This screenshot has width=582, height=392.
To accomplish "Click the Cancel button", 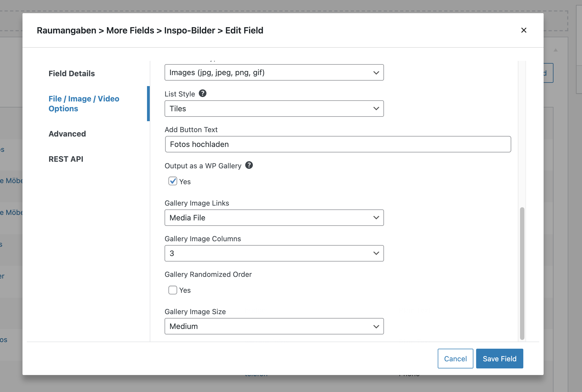I will [455, 359].
